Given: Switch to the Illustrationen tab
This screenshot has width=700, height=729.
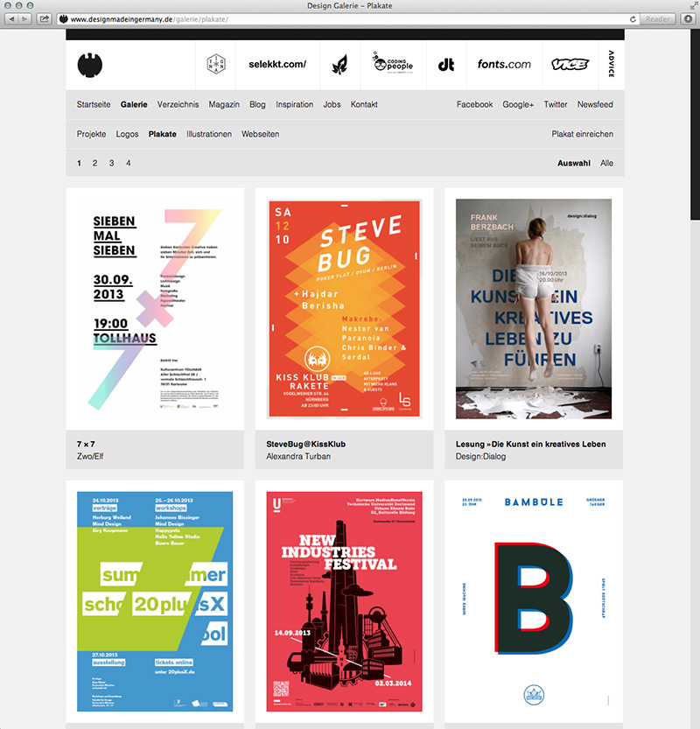Looking at the screenshot, I should tap(209, 134).
